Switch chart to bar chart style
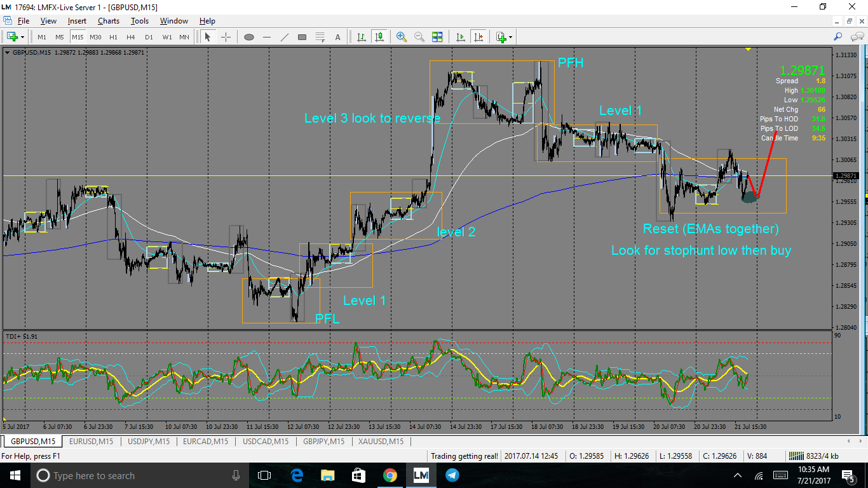The height and width of the screenshot is (488, 868). click(x=362, y=37)
